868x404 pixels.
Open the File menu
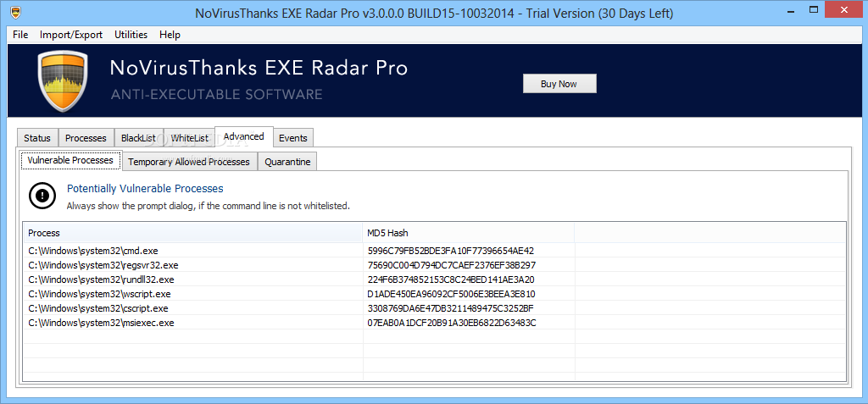pyautogui.click(x=20, y=35)
